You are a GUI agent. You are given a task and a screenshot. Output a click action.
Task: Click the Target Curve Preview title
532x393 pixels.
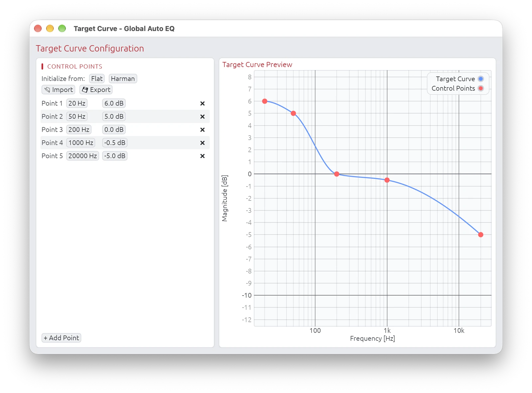[x=257, y=65]
